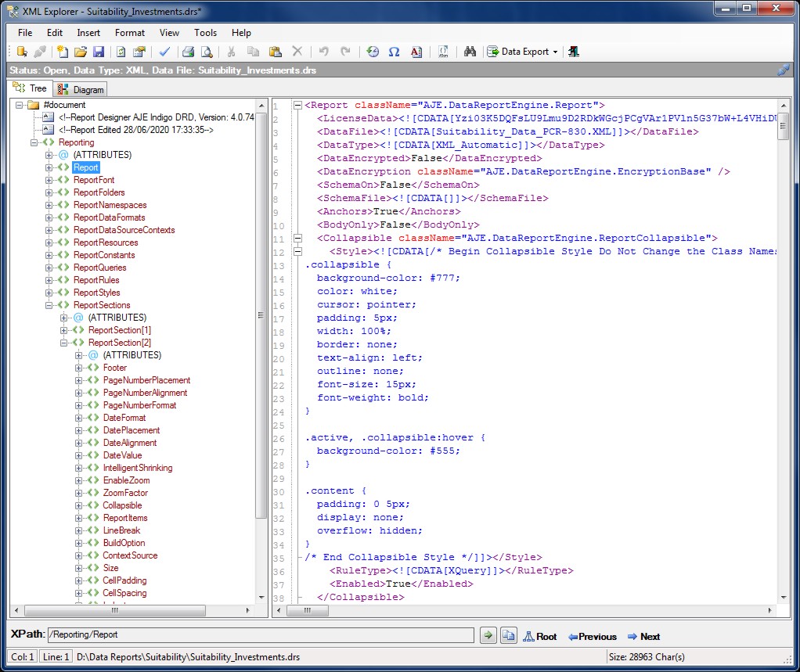Click the Save file toolbar icon
This screenshot has height=672, width=800.
pyautogui.click(x=99, y=52)
